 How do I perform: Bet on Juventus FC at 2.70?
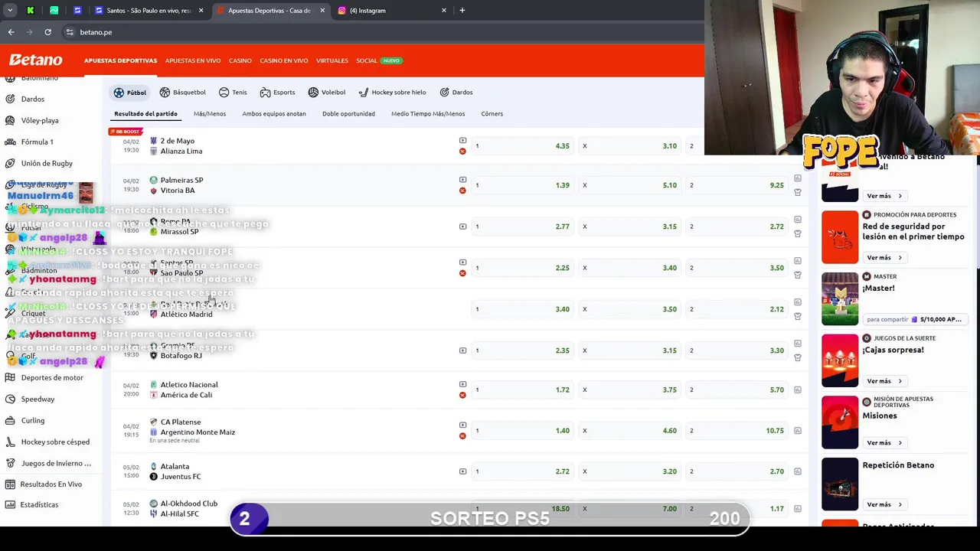coord(737,471)
